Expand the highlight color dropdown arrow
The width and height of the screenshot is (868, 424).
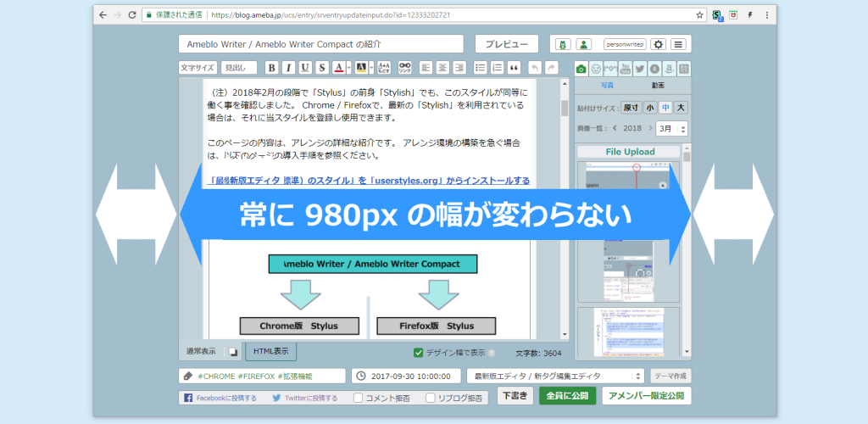pos(371,68)
